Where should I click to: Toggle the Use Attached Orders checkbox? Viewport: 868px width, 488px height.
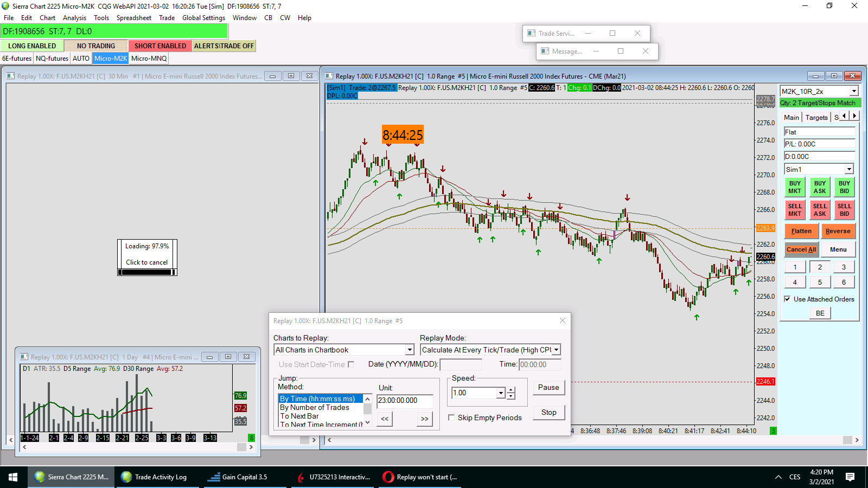tap(787, 299)
